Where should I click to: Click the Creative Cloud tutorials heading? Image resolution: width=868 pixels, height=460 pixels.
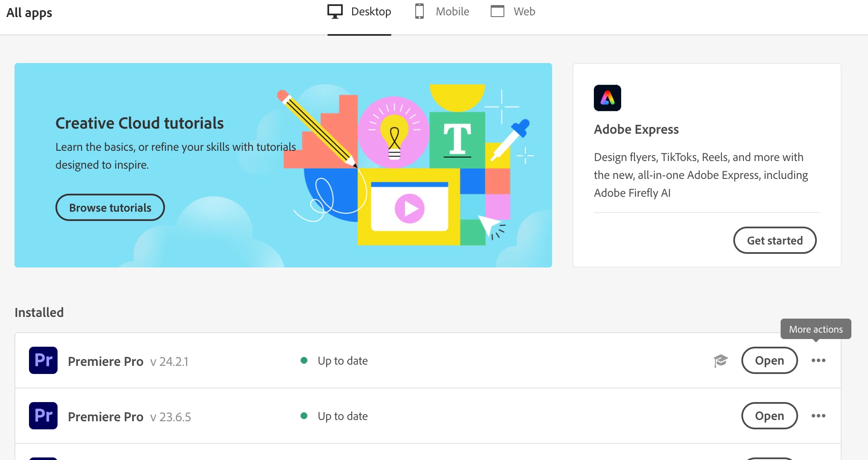139,123
